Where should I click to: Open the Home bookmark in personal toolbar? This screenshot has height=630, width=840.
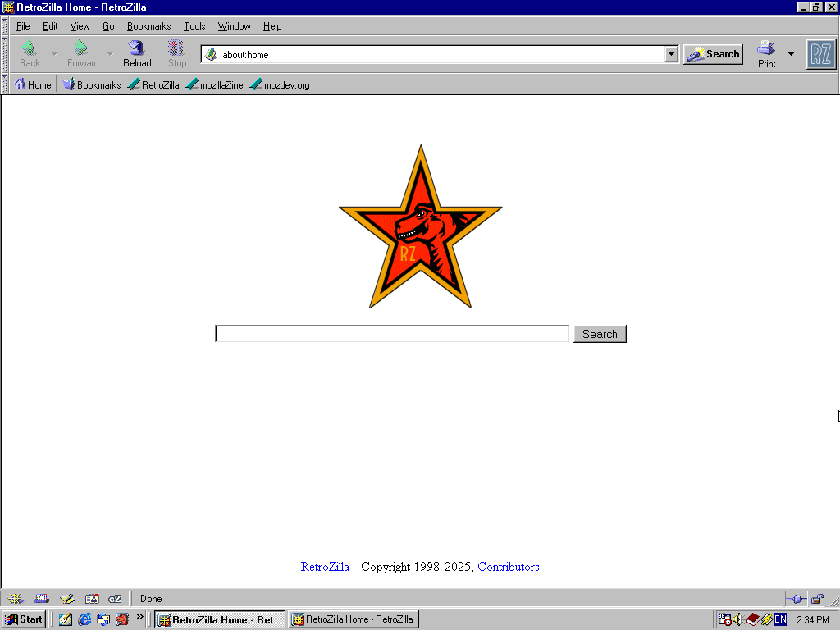tap(33, 84)
